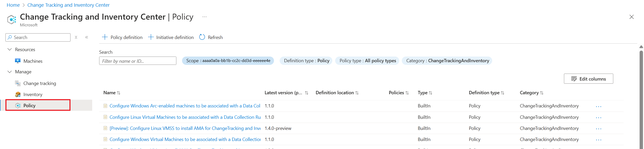
Task: Click version 1.4.0-preview cell
Action: 278,128
